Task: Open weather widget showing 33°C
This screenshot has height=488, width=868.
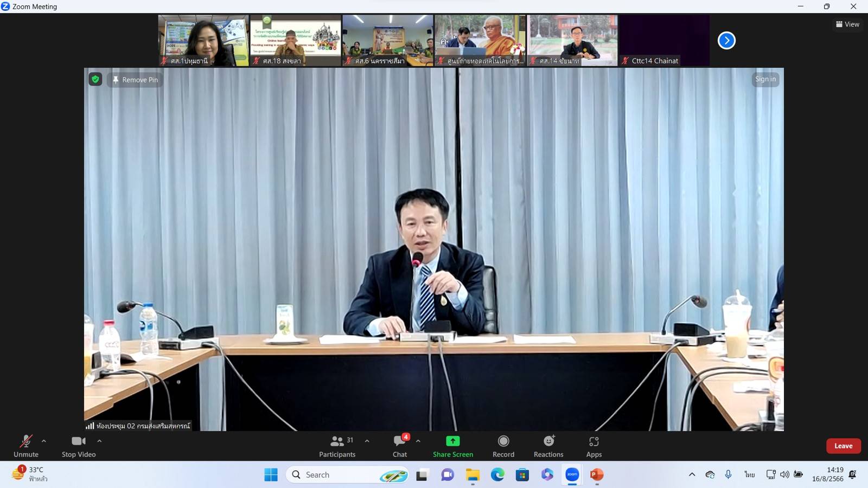Action: click(x=30, y=474)
